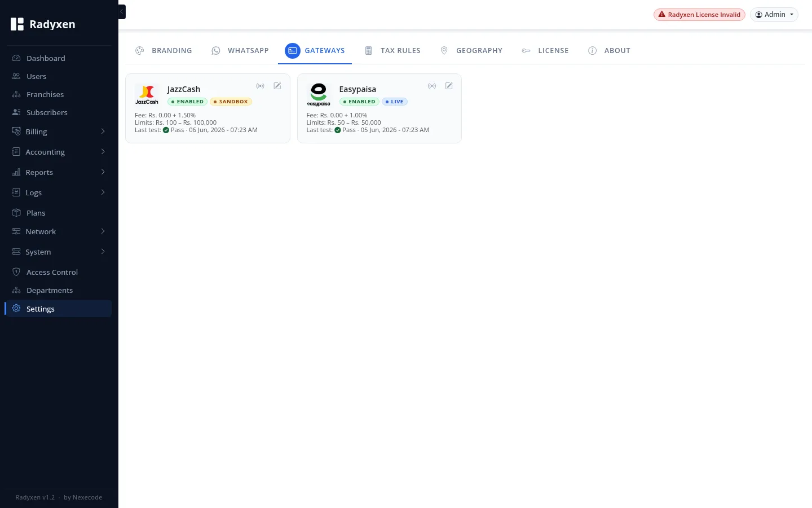Expand the Logs submenu chevron
Screen dimensions: 812x508
[x=103, y=192]
